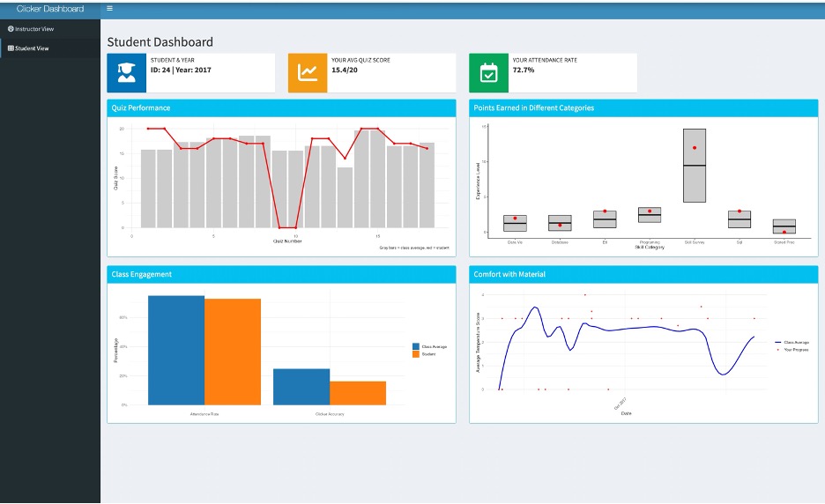The height and width of the screenshot is (504, 825).
Task: Click the Quiz Performance panel header
Action: (281, 107)
